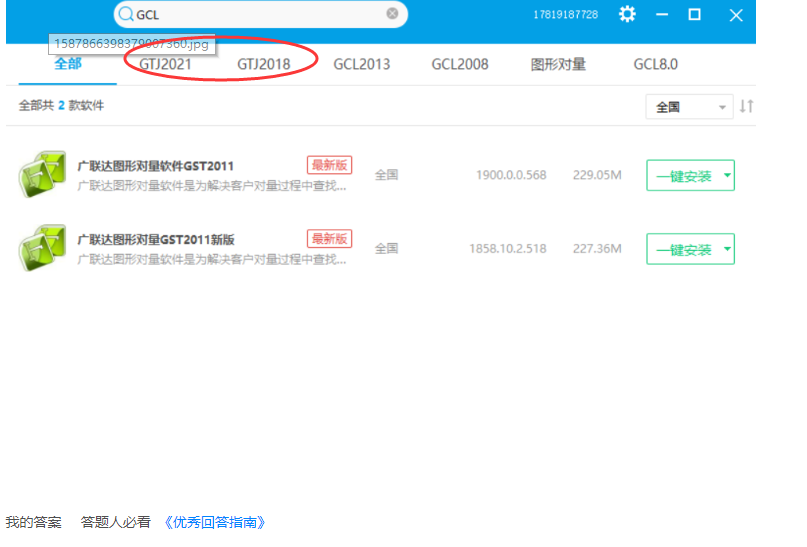Screen dimensions: 807x547
Task: Toggle the sort order arrows icon
Action: tap(746, 107)
